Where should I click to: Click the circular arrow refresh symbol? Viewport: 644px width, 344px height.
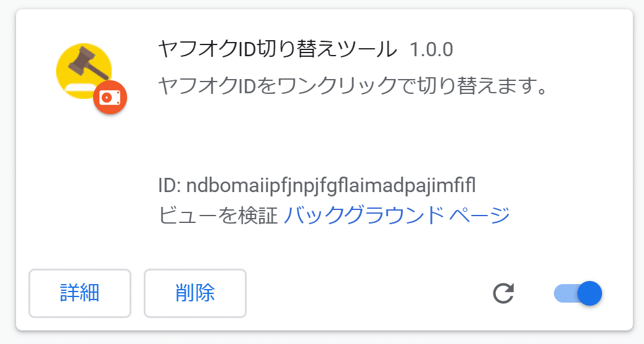pos(503,293)
